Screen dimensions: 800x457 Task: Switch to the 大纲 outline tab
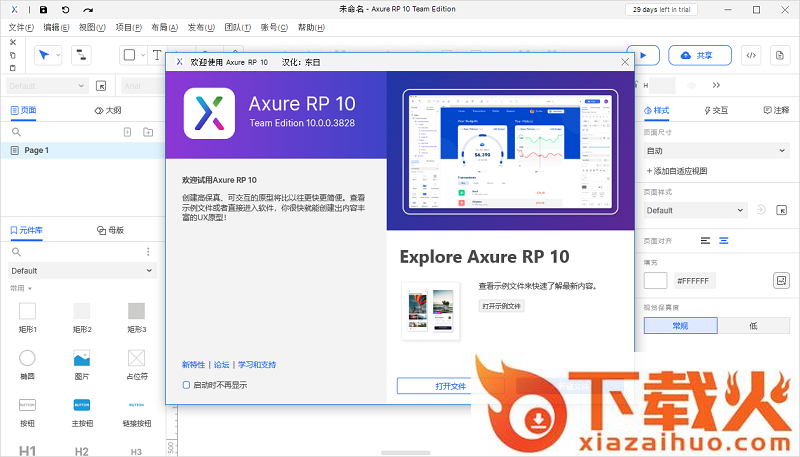(x=108, y=110)
